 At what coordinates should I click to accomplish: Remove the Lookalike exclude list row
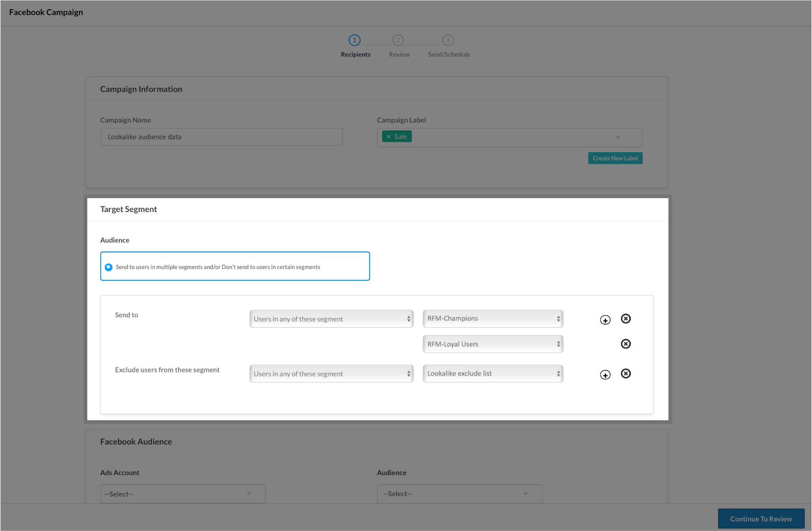pyautogui.click(x=626, y=374)
